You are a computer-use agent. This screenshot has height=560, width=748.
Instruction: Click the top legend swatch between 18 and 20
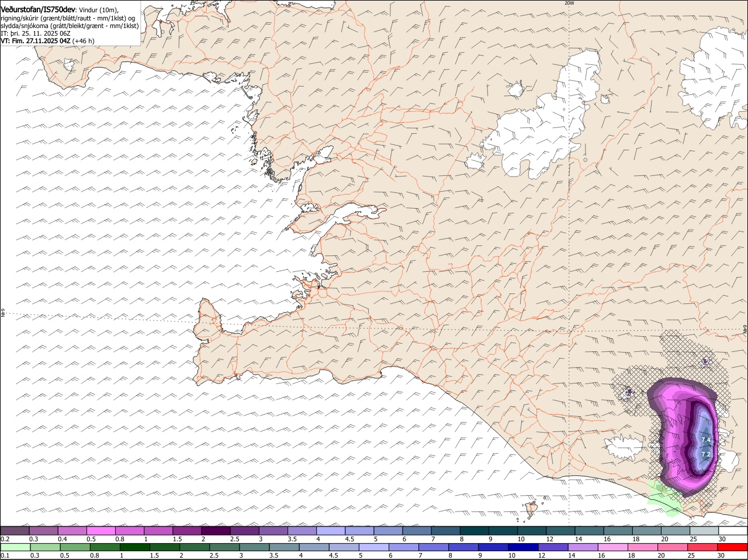click(646, 530)
